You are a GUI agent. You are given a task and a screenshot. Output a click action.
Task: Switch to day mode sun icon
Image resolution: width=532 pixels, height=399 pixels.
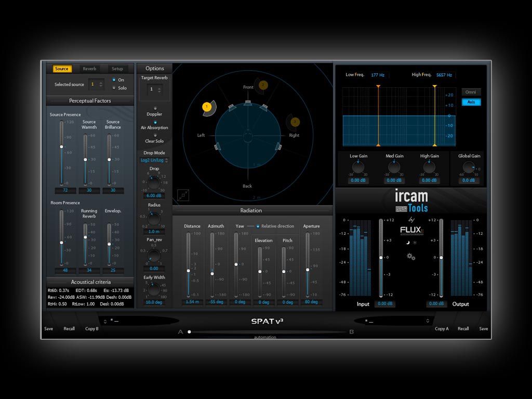pyautogui.click(x=415, y=243)
